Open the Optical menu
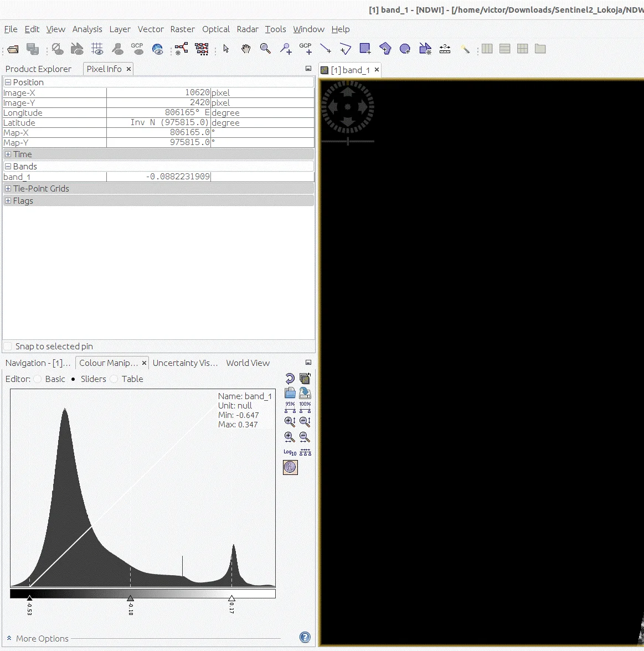Viewport: 644px width, 651px height. tap(216, 29)
